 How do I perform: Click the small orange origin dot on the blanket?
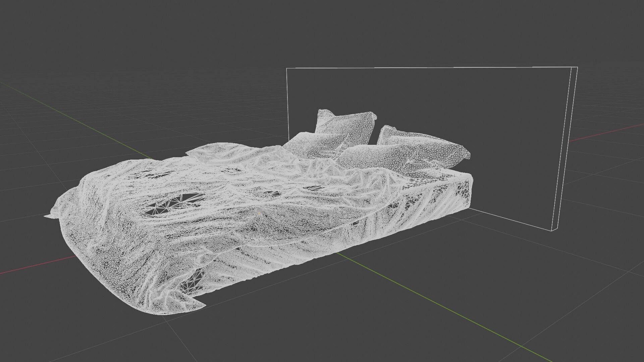point(259,213)
